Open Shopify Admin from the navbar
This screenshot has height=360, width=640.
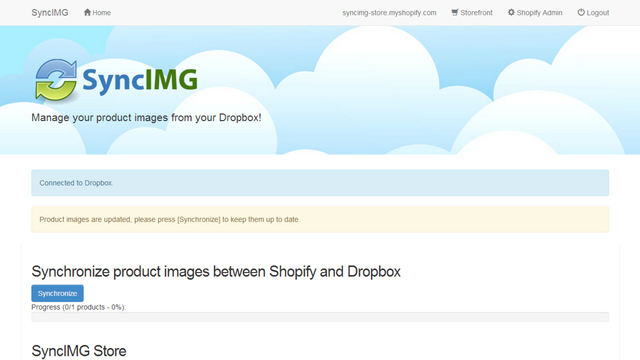(x=535, y=13)
